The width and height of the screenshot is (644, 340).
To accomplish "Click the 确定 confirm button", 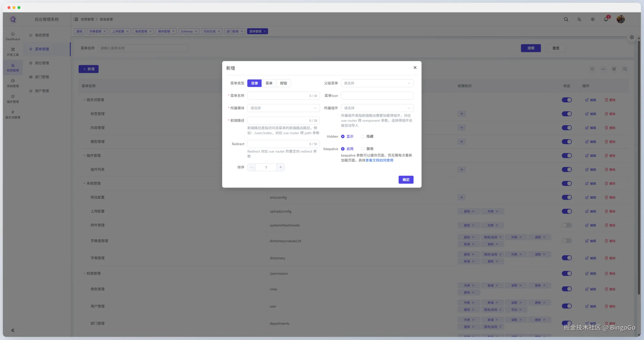I will point(406,179).
